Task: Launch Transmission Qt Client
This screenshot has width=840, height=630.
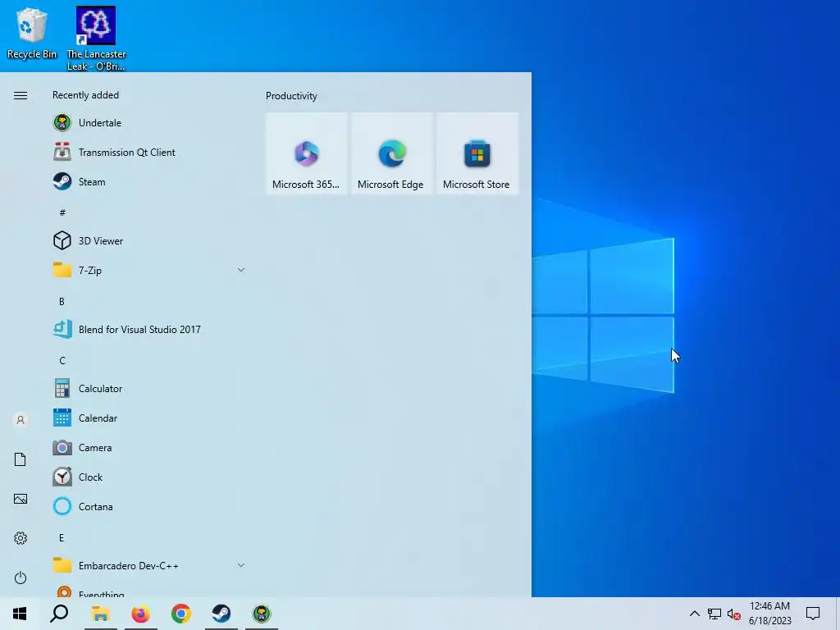Action: point(149,152)
